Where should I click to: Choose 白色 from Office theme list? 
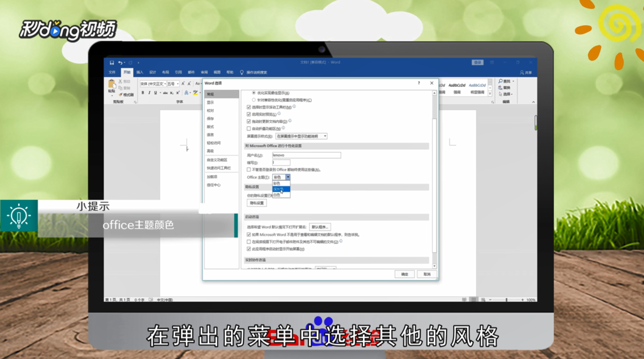click(281, 195)
